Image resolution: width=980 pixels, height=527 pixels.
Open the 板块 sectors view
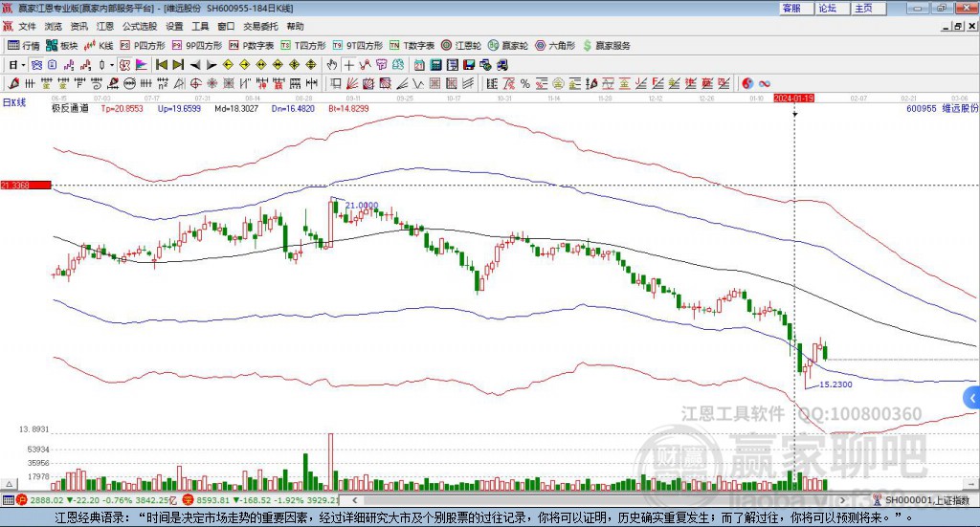(62, 46)
